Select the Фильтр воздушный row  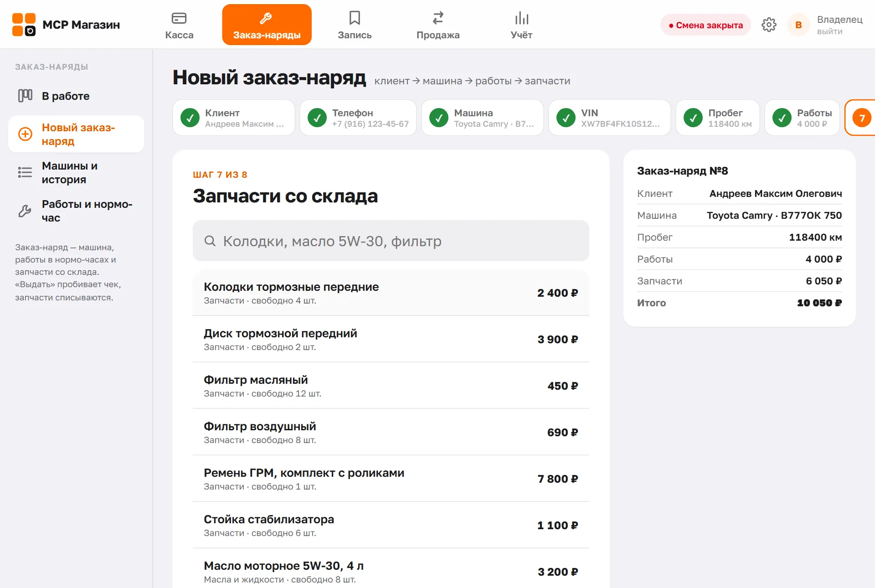point(391,433)
